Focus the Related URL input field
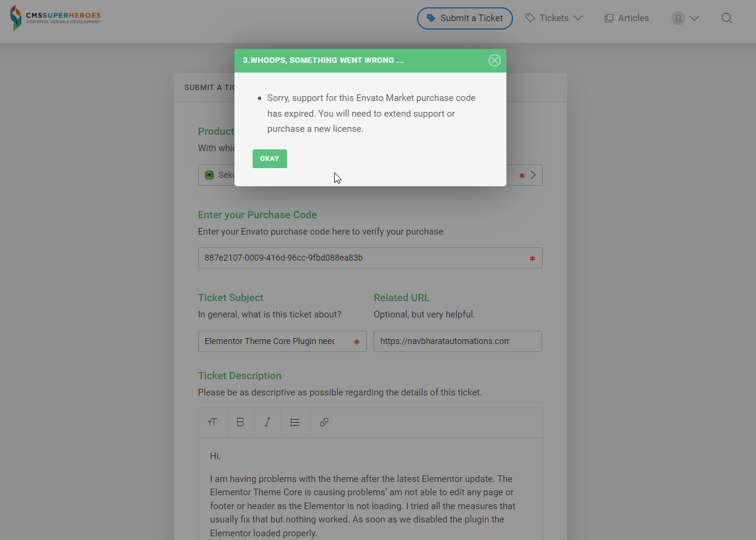This screenshot has width=756, height=540. click(457, 341)
